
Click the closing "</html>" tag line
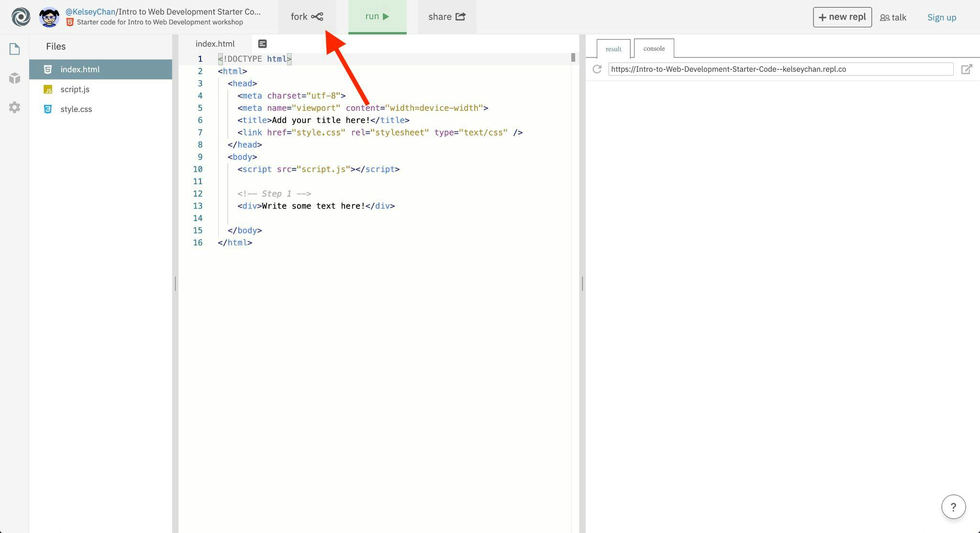tap(235, 243)
